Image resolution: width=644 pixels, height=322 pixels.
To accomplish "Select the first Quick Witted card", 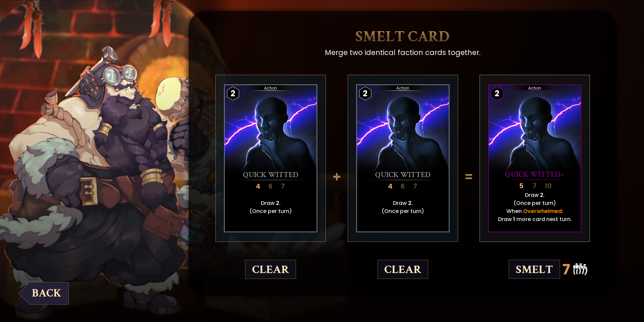I will click(270, 158).
